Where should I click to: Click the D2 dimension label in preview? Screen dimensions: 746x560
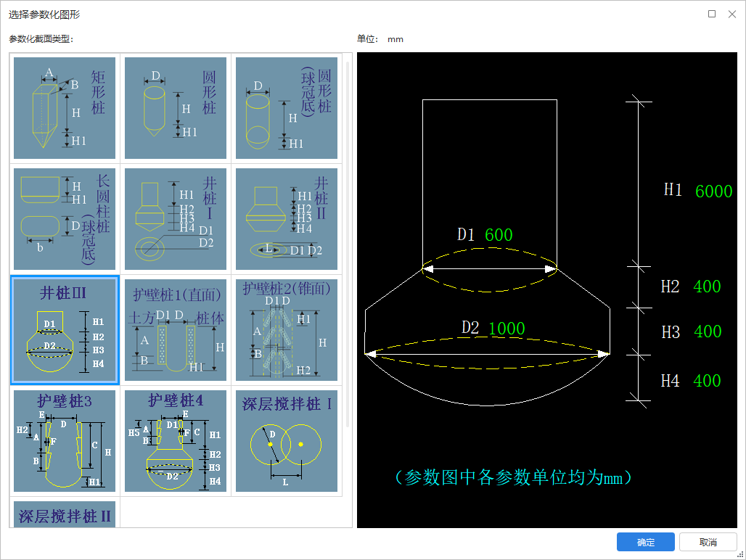(x=470, y=328)
